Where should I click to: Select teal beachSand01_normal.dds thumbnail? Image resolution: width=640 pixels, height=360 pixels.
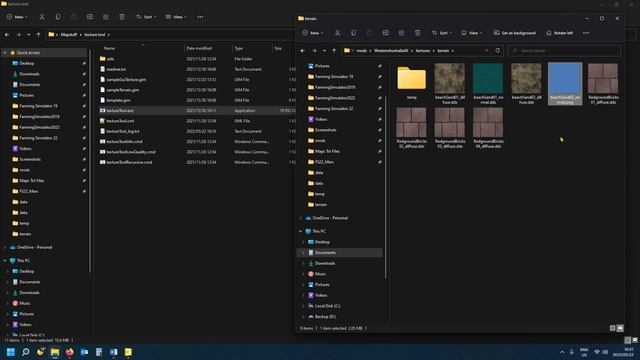[488, 83]
